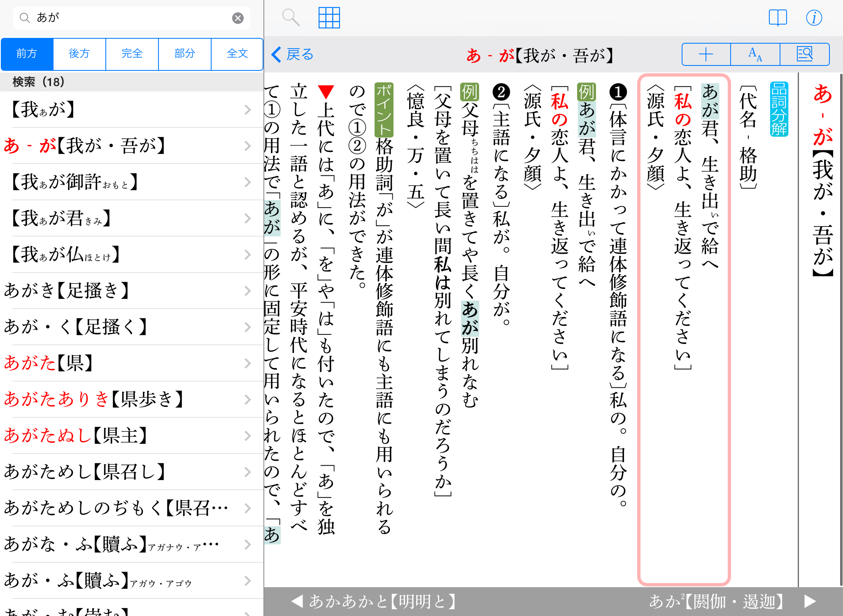Screen dimensions: 843x616
Task: Click the magnifier search icon in toolbar
Action: [291, 18]
